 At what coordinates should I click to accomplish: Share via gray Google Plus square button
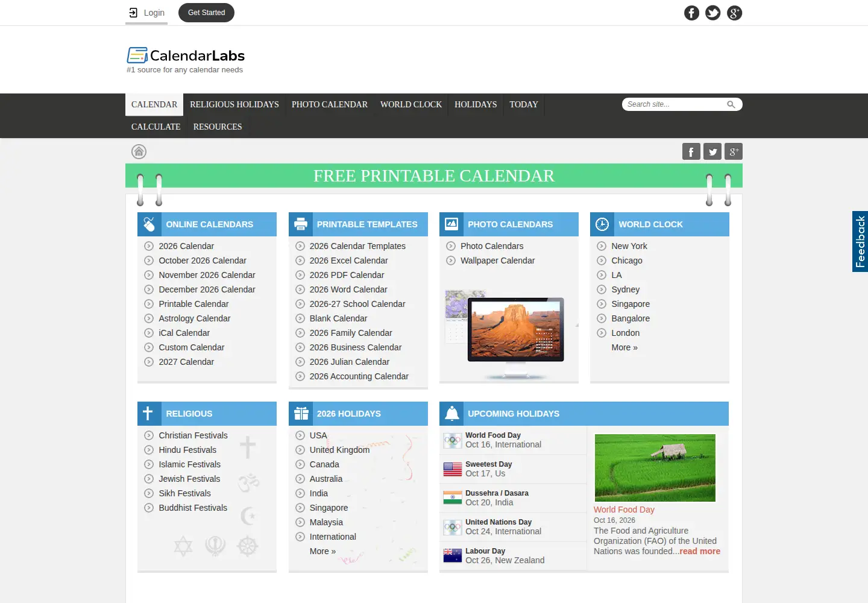(x=734, y=151)
